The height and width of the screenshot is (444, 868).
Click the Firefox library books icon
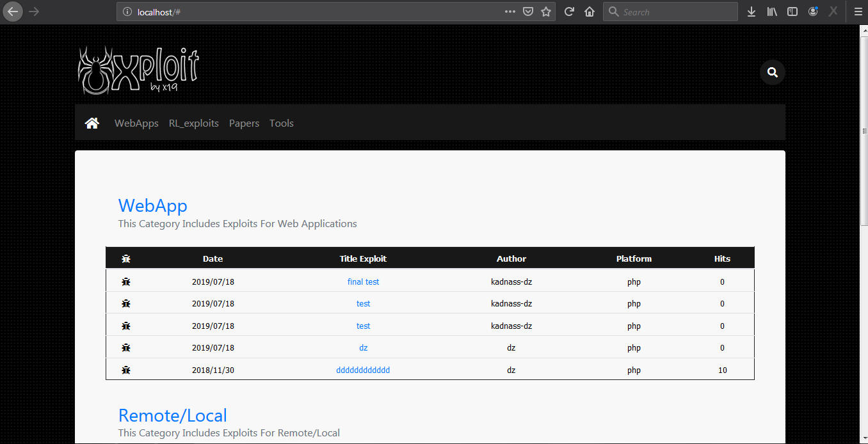pos(771,12)
